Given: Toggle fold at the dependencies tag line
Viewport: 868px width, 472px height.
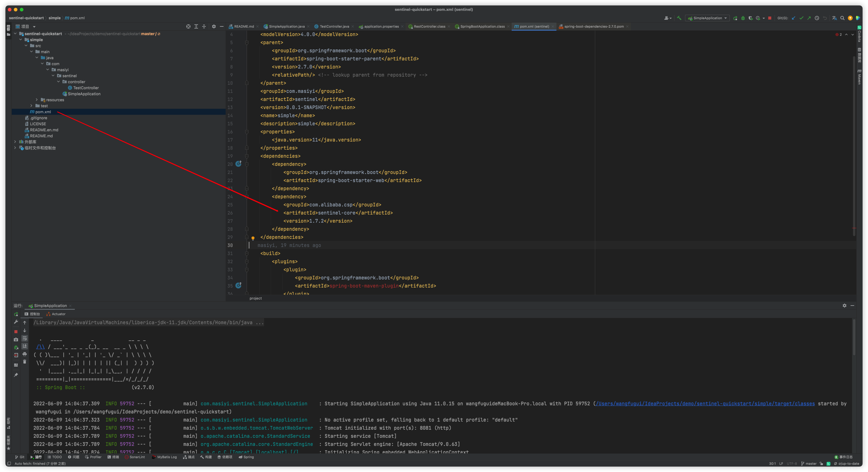Looking at the screenshot, I should (247, 156).
